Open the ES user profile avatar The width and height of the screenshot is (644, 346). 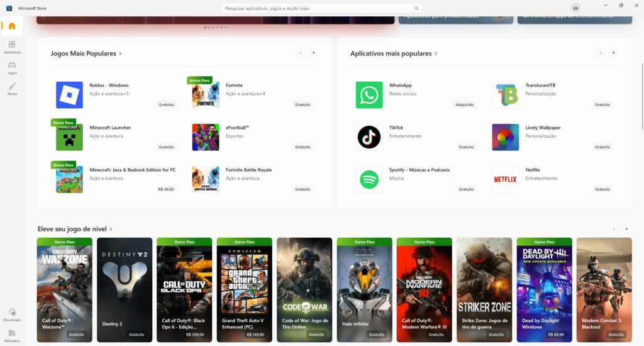pos(575,8)
